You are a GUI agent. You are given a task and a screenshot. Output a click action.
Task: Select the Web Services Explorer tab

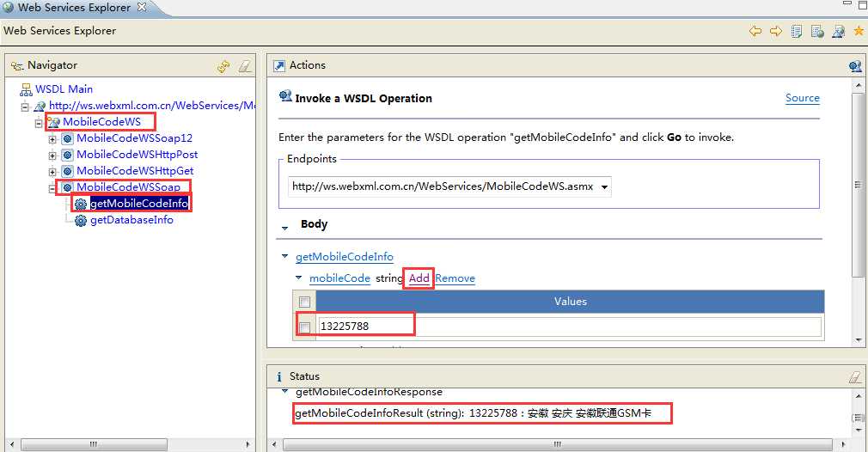(74, 8)
